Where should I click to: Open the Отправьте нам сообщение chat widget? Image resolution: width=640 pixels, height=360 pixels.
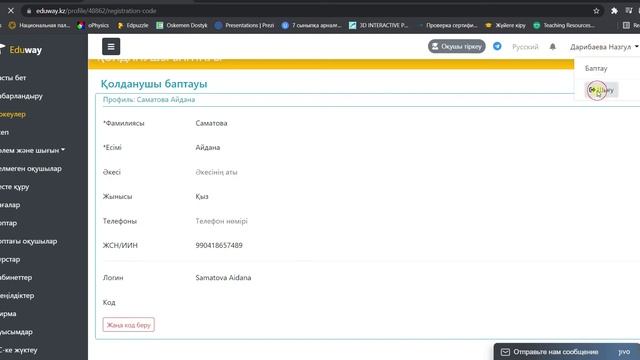point(567,352)
